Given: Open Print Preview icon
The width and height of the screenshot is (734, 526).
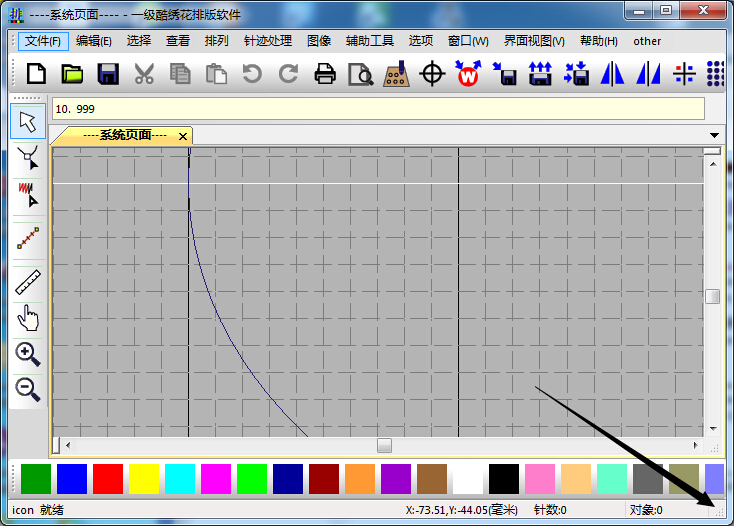Looking at the screenshot, I should coord(360,74).
